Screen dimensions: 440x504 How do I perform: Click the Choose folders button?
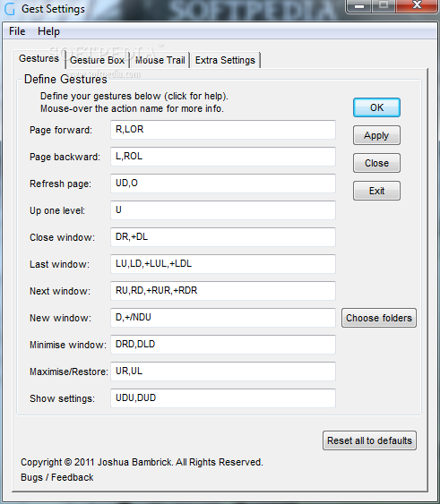[x=379, y=318]
